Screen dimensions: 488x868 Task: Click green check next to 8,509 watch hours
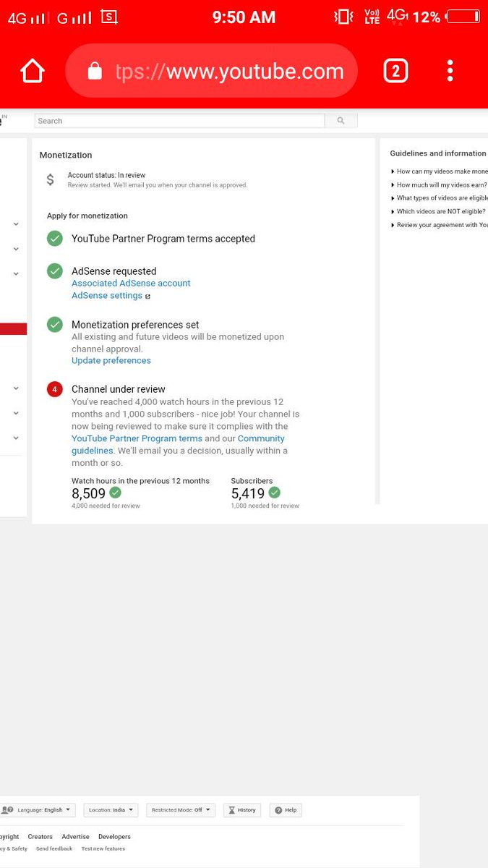pos(115,493)
